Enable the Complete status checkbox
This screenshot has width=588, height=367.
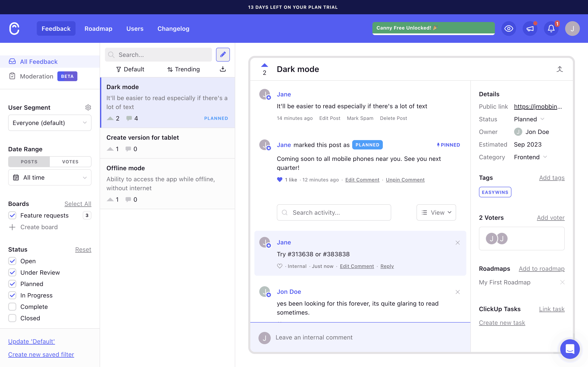point(12,307)
